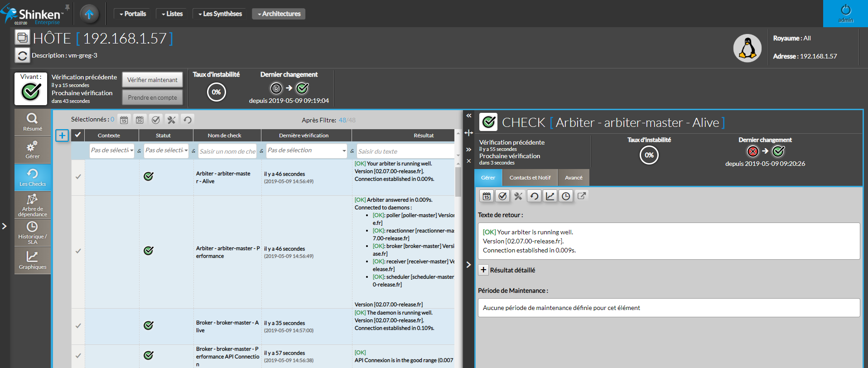Toggle the select-all checkbox in table header
Viewport: 868px width, 368px height.
pyautogui.click(x=78, y=135)
